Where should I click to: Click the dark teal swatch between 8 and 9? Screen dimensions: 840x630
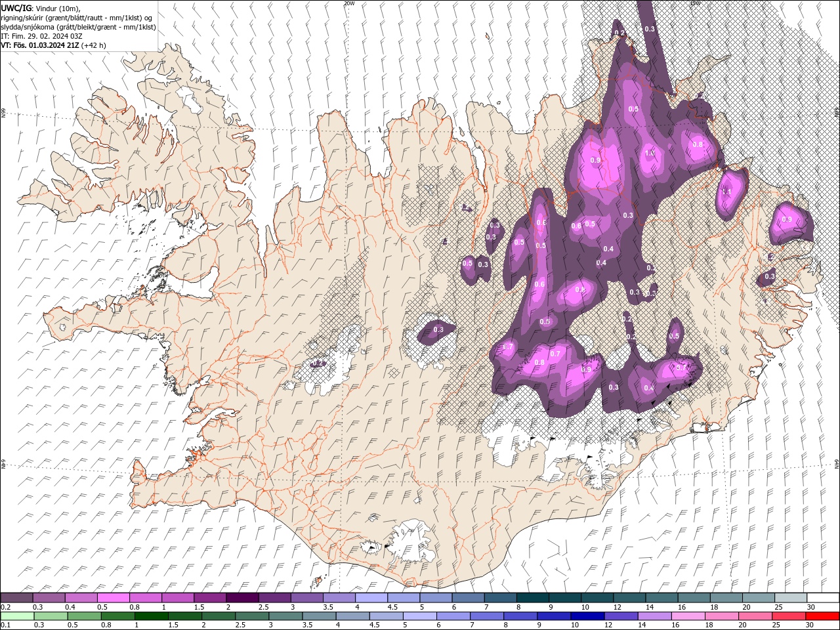(x=533, y=598)
